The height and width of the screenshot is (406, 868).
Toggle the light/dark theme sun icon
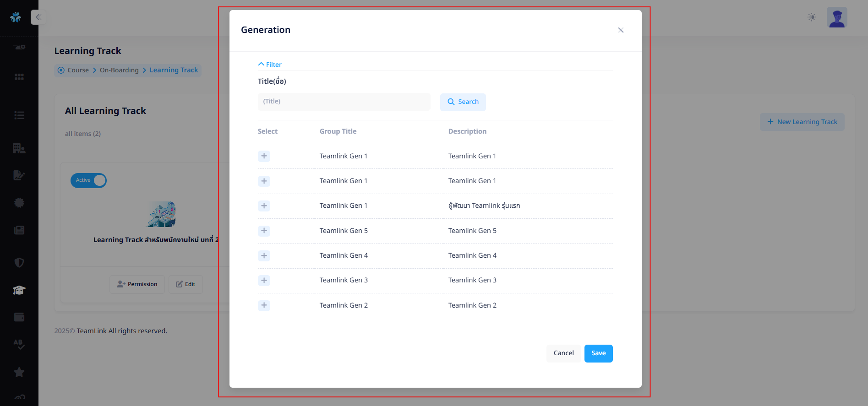click(x=811, y=17)
